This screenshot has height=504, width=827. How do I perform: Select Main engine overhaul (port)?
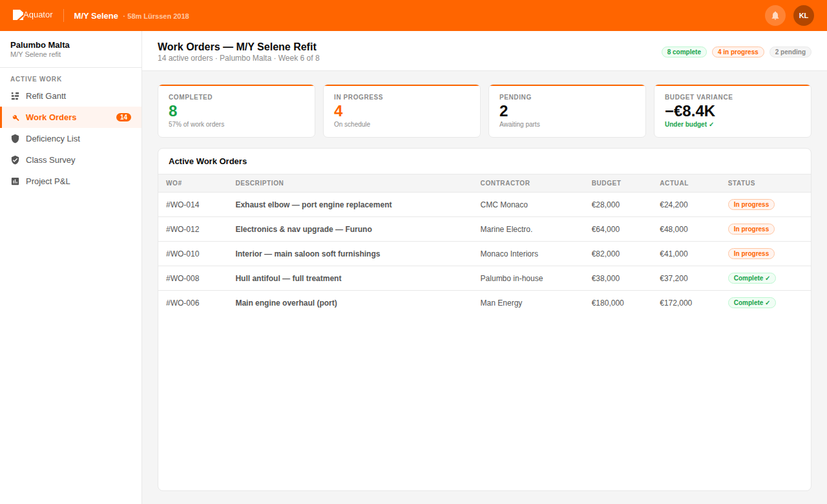pos(286,303)
